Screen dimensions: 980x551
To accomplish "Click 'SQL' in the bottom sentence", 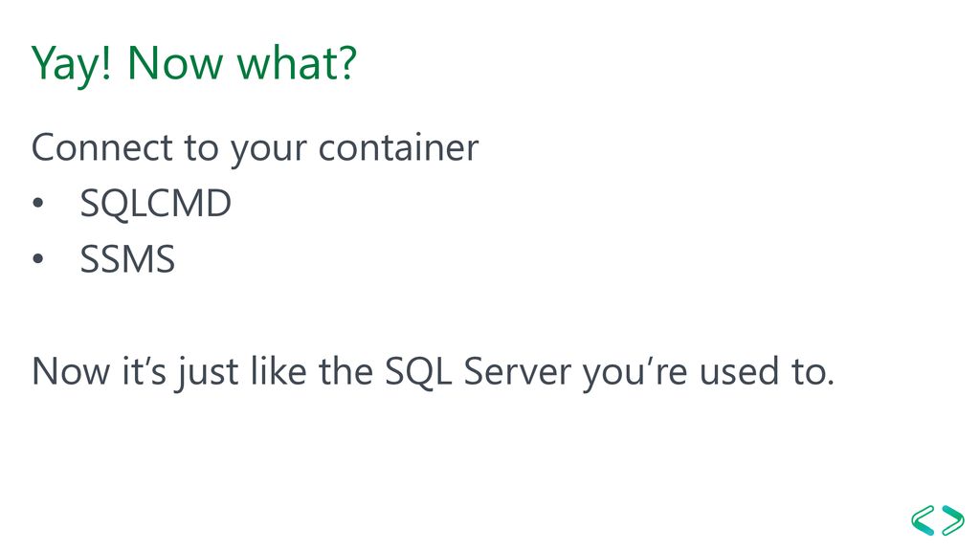I will (x=417, y=372).
